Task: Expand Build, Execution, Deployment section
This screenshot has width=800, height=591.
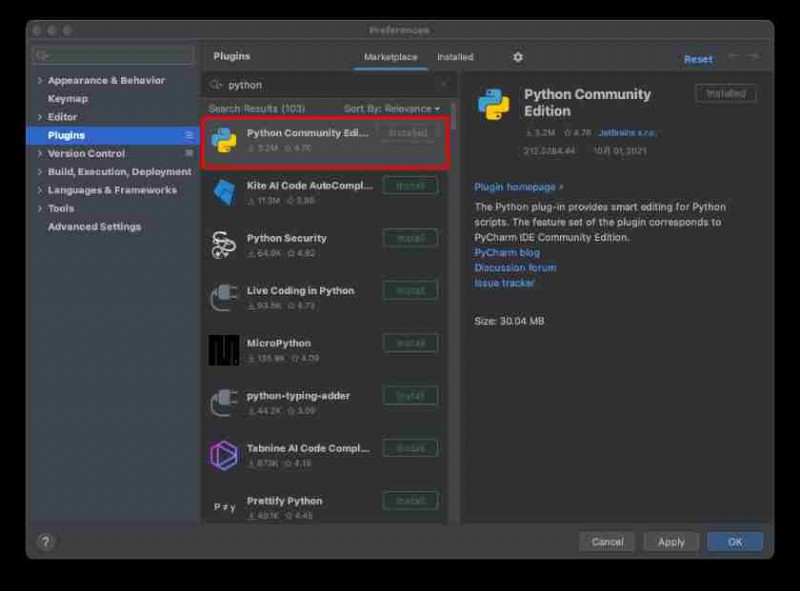Action: click(x=40, y=172)
